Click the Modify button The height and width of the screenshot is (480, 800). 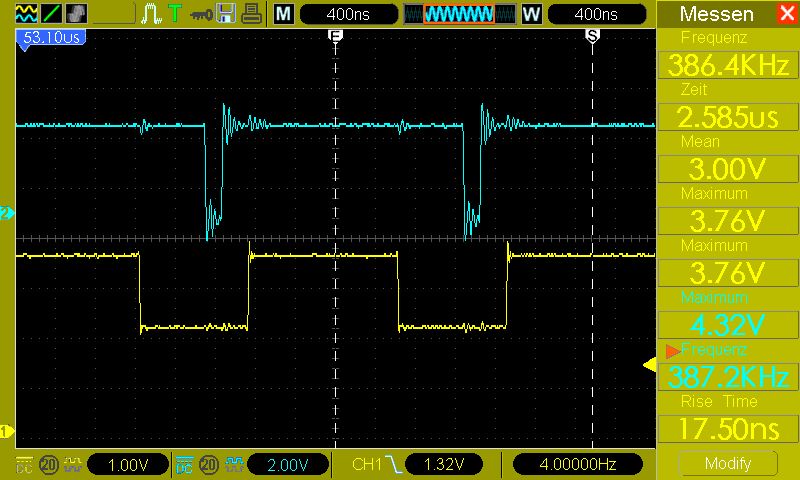pos(728,463)
